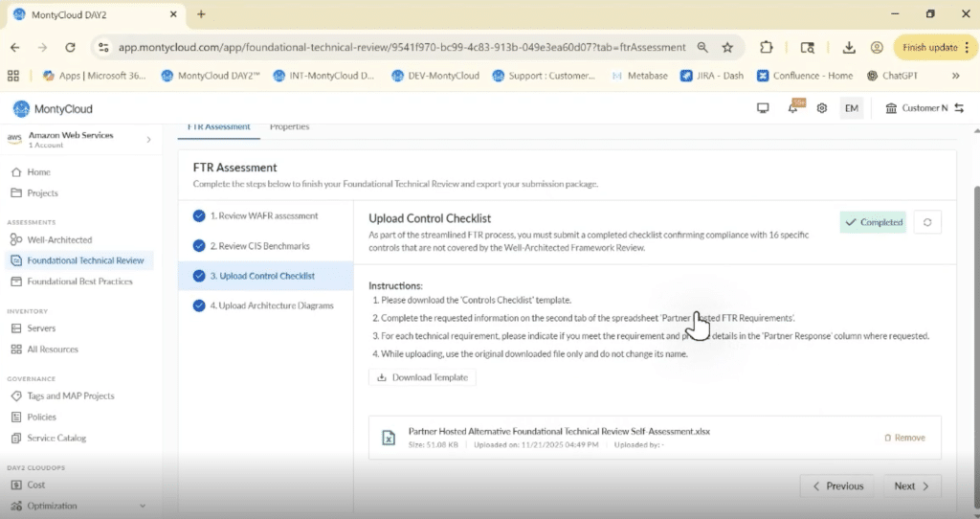Click the Download Template button

(422, 377)
